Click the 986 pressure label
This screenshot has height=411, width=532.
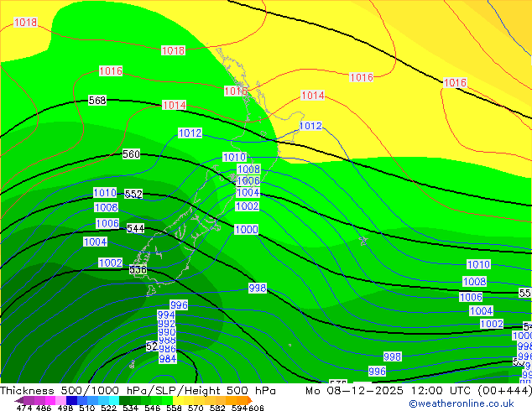tap(167, 349)
